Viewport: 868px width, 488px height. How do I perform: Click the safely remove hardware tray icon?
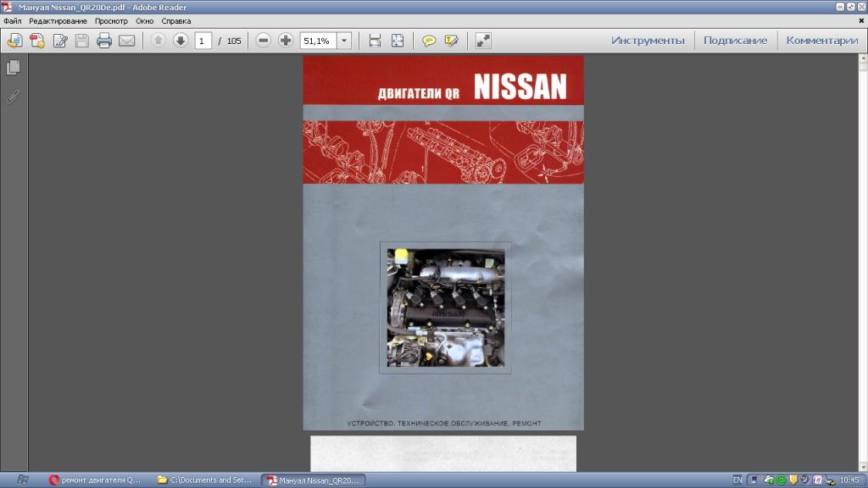coord(830,480)
